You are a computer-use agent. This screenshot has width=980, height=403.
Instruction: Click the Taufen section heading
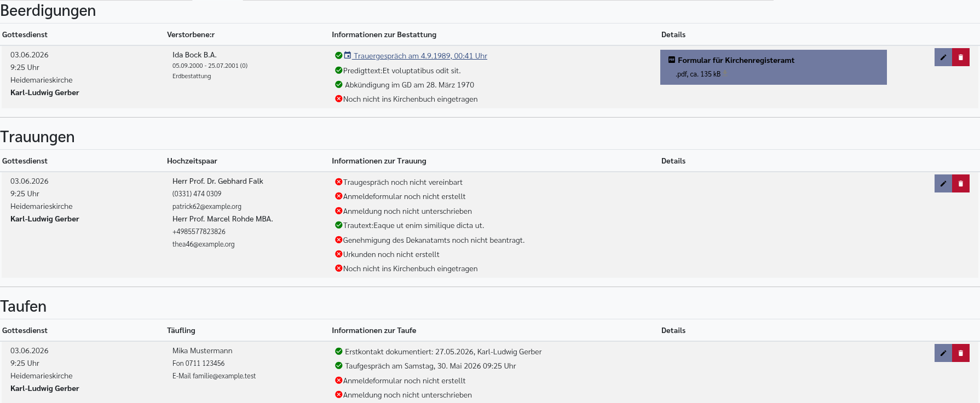[24, 306]
